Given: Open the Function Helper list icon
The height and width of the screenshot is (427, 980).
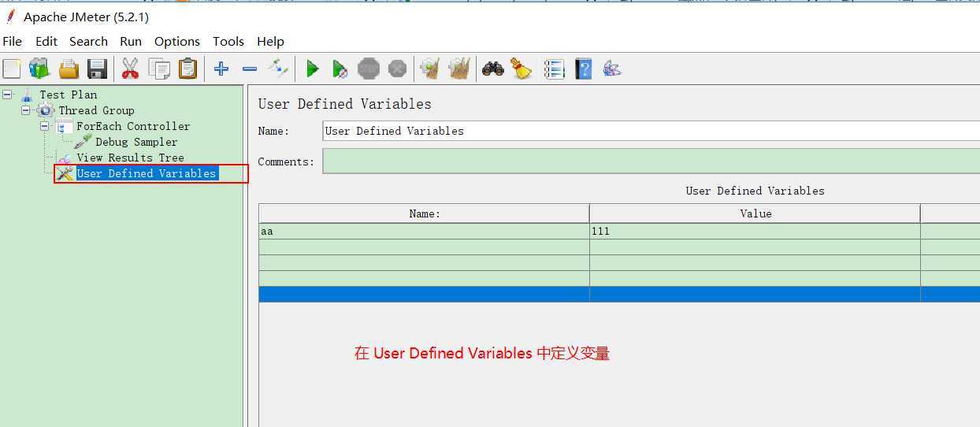Looking at the screenshot, I should point(555,69).
